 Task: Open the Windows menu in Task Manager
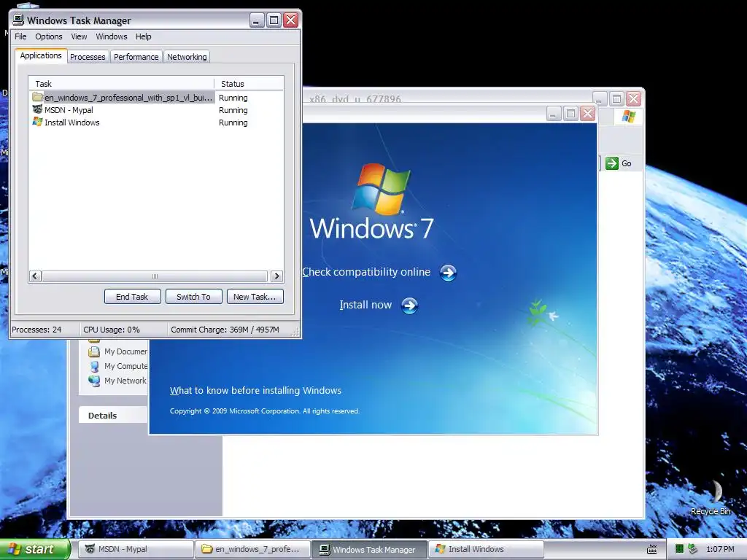pos(112,36)
